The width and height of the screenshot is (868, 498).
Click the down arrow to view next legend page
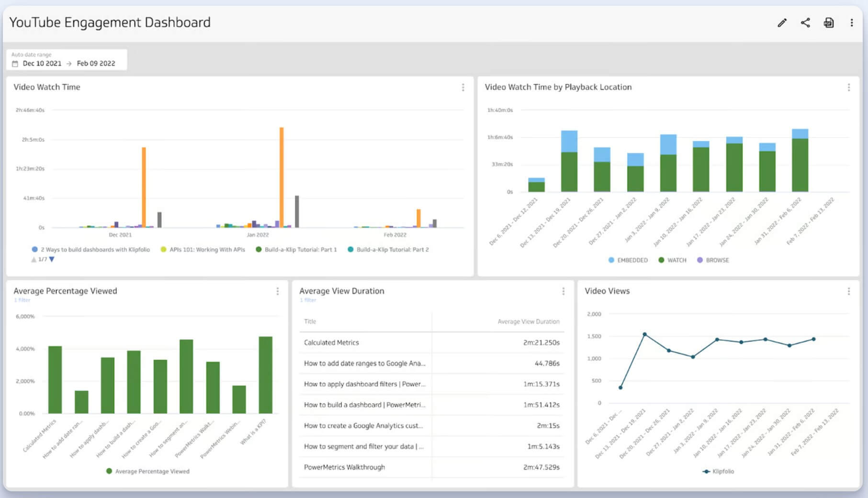[51, 259]
